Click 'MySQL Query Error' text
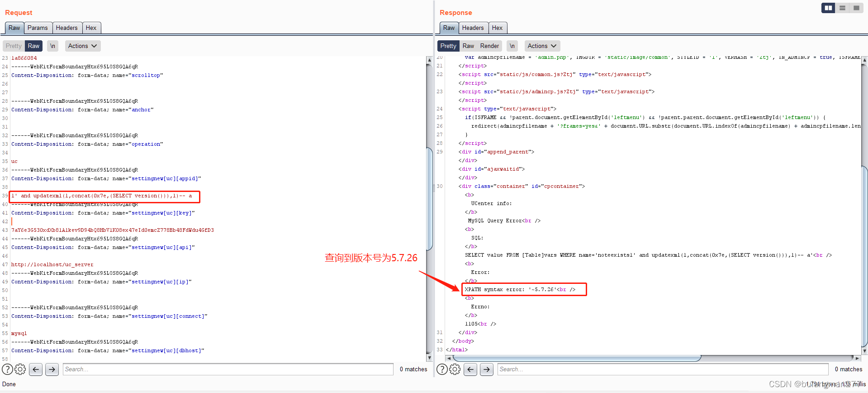 (x=495, y=221)
